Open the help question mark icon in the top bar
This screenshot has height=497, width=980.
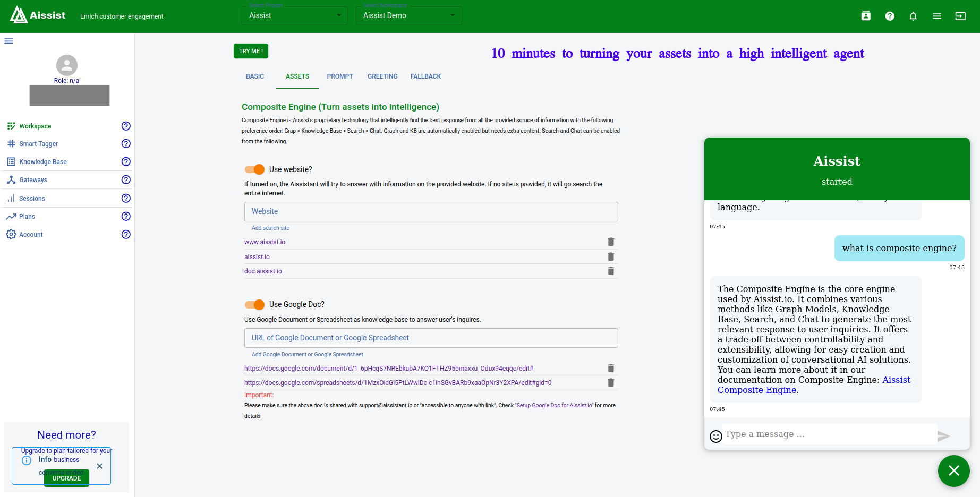[890, 16]
